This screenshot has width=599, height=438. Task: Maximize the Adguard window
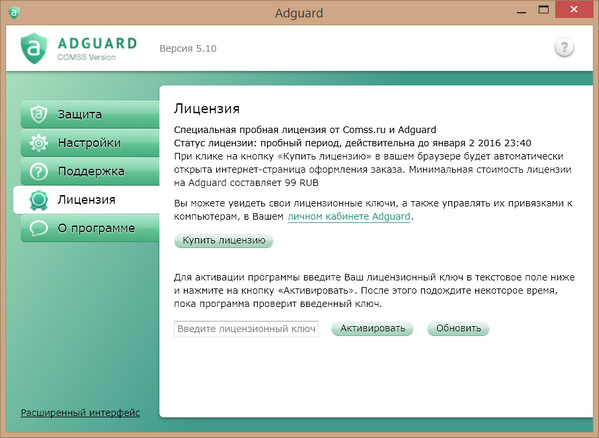pyautogui.click(x=543, y=10)
